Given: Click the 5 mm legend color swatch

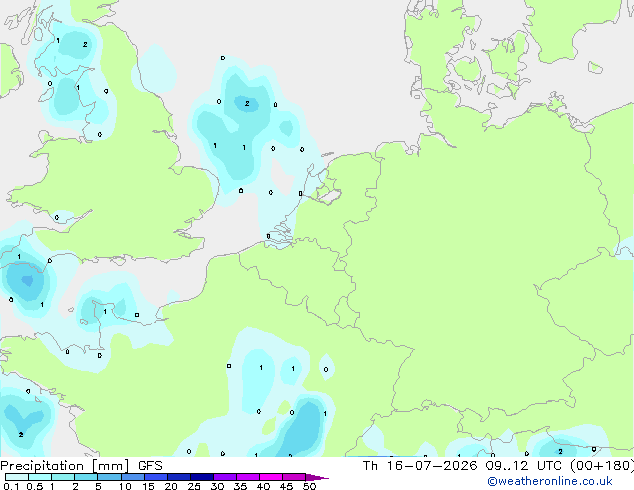Looking at the screenshot, I should [109, 477].
